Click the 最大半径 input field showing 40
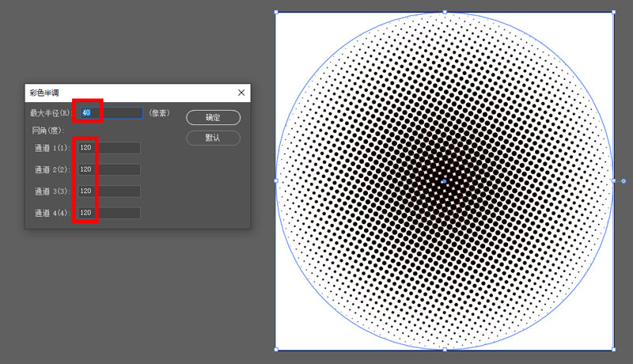This screenshot has width=633, height=364. [112, 113]
